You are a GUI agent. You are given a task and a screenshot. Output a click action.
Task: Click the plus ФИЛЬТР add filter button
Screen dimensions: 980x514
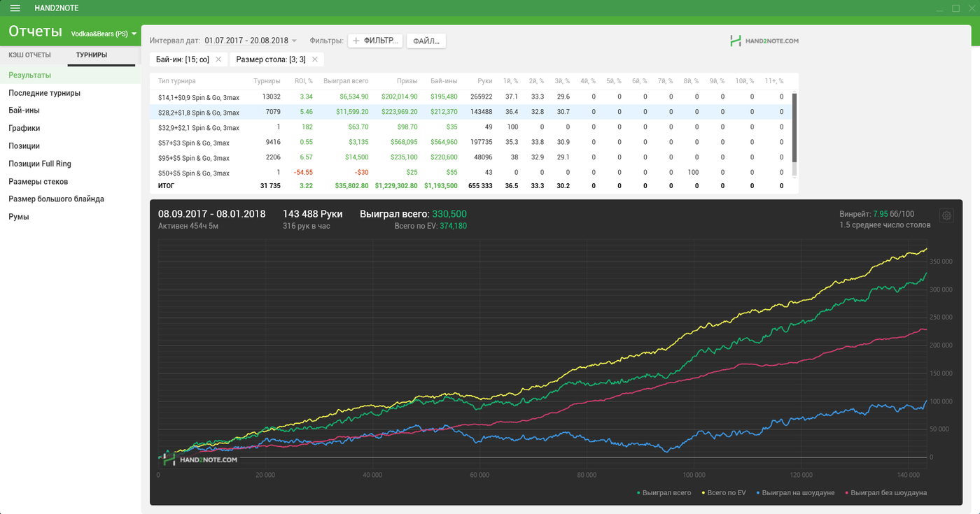pos(375,41)
